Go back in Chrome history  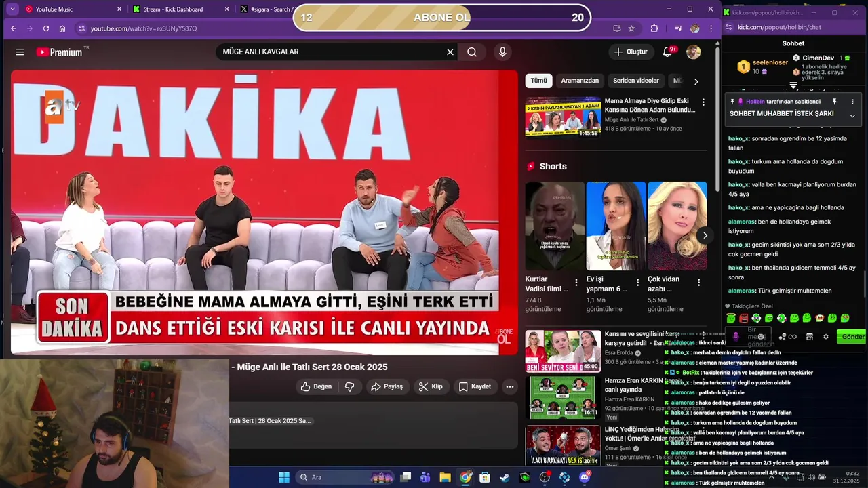click(x=13, y=28)
